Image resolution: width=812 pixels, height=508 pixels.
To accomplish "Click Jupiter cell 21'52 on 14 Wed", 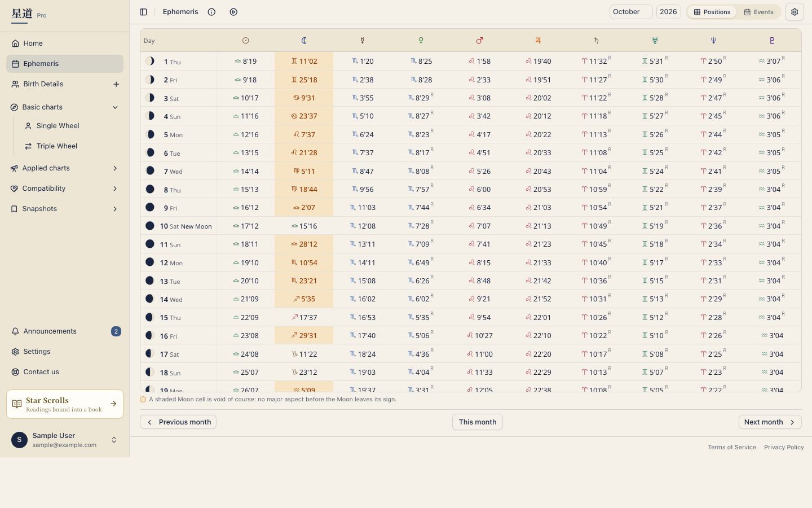I will coord(538,299).
